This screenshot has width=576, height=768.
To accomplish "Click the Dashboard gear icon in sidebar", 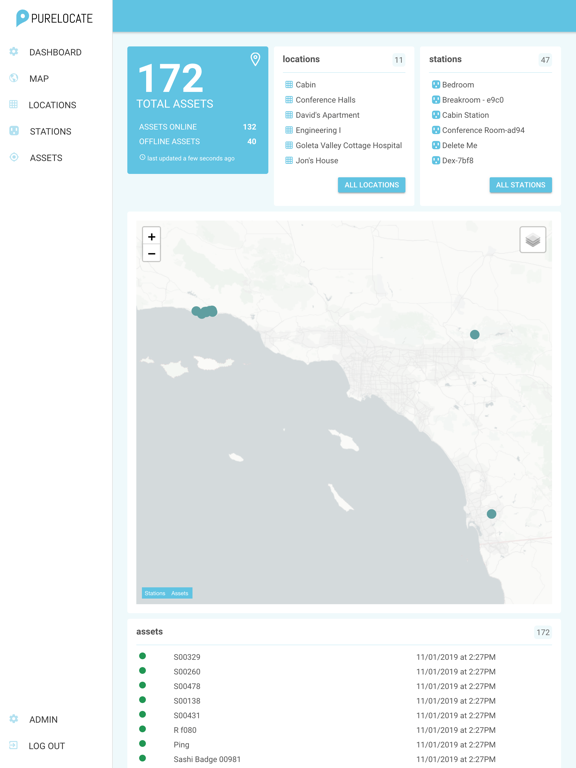I will pos(14,51).
